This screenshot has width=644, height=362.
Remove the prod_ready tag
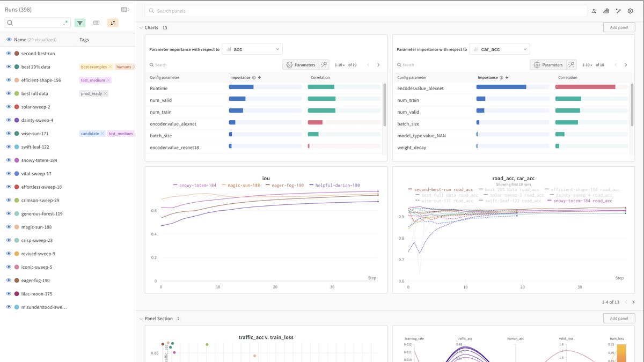(x=105, y=94)
